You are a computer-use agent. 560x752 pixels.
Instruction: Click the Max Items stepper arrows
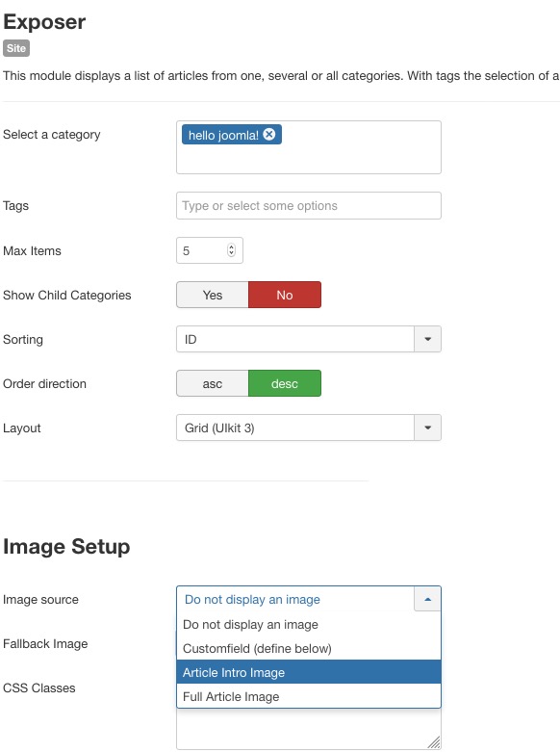(x=231, y=250)
